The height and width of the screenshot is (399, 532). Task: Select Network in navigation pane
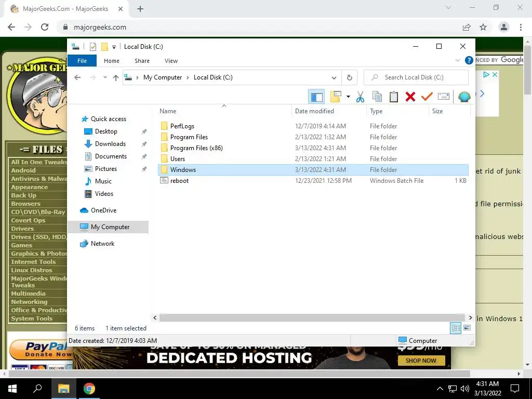point(102,244)
